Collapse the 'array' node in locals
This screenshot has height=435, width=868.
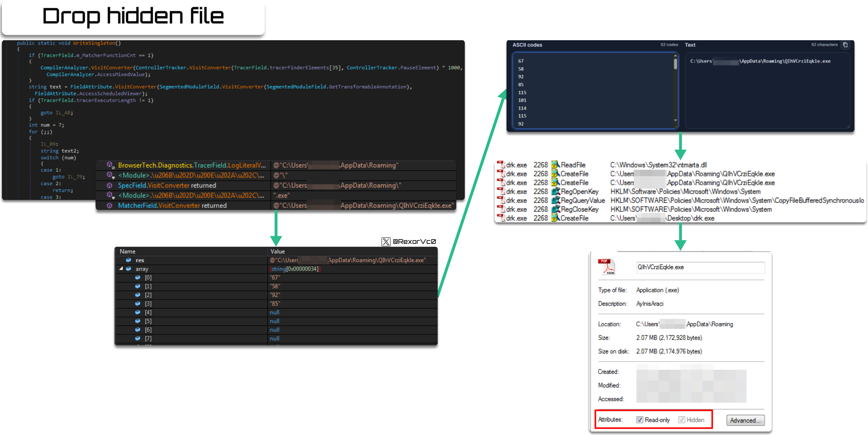121,268
